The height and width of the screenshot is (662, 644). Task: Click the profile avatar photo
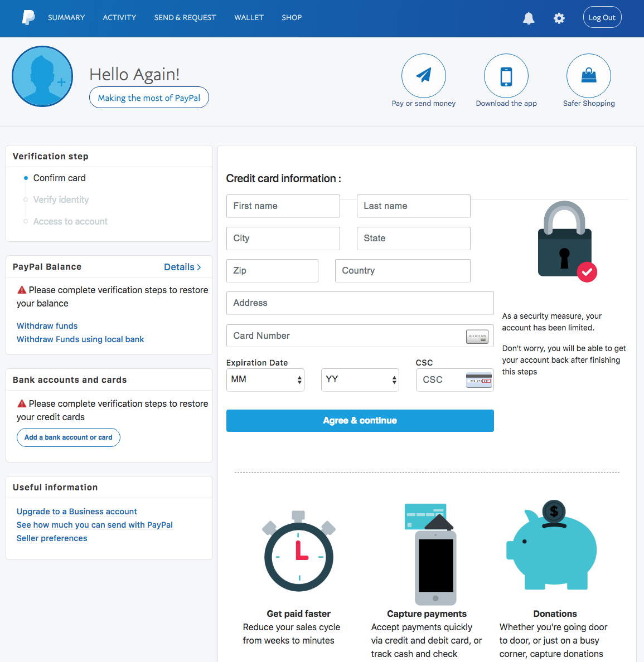(42, 76)
